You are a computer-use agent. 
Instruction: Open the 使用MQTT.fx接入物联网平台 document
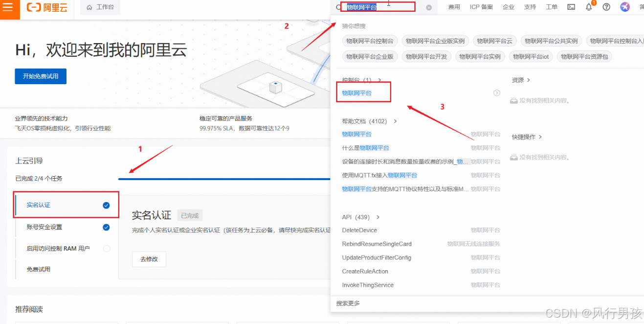pyautogui.click(x=379, y=175)
